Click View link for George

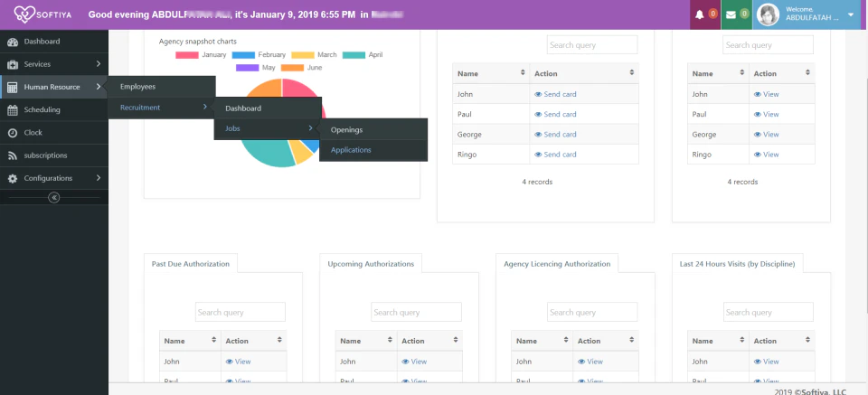[766, 135]
